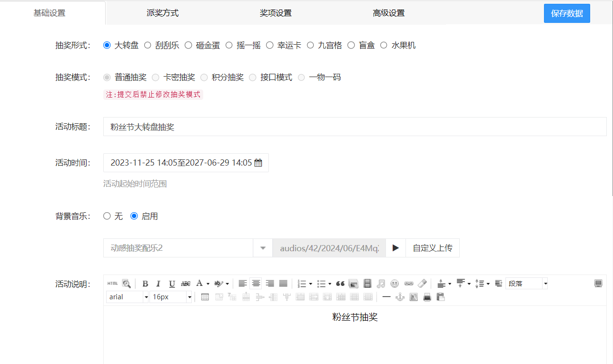Toggle underline formatting
This screenshot has width=613, height=364.
click(172, 284)
